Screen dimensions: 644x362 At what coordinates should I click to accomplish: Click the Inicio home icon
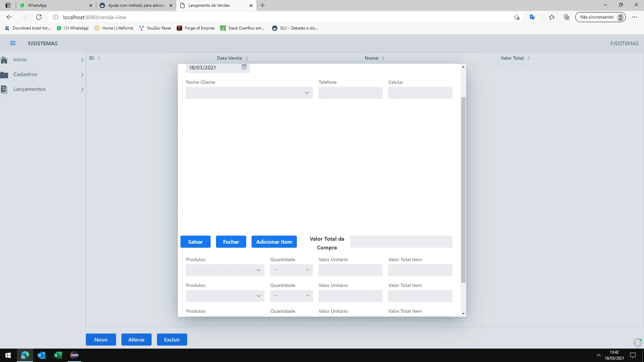[4, 60]
